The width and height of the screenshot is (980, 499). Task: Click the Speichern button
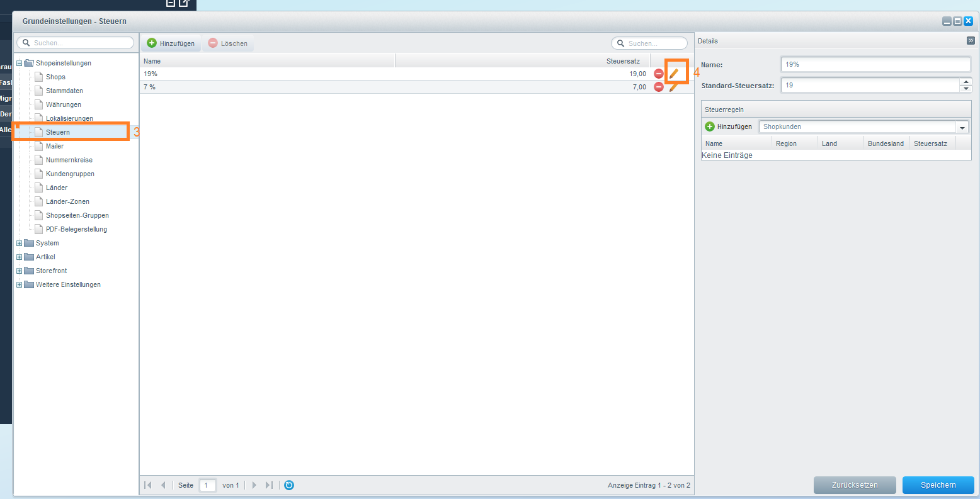click(x=938, y=485)
